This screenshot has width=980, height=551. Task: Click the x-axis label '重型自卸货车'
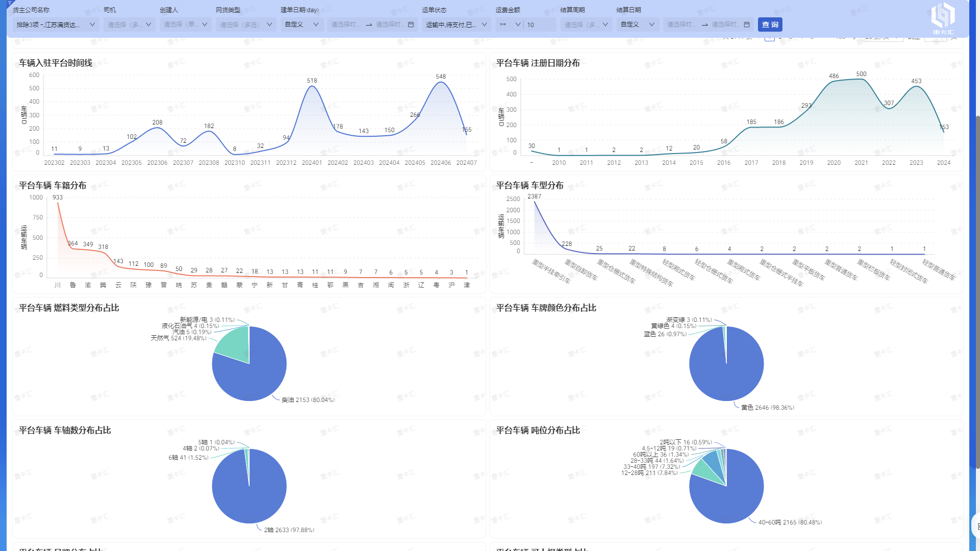click(x=581, y=269)
